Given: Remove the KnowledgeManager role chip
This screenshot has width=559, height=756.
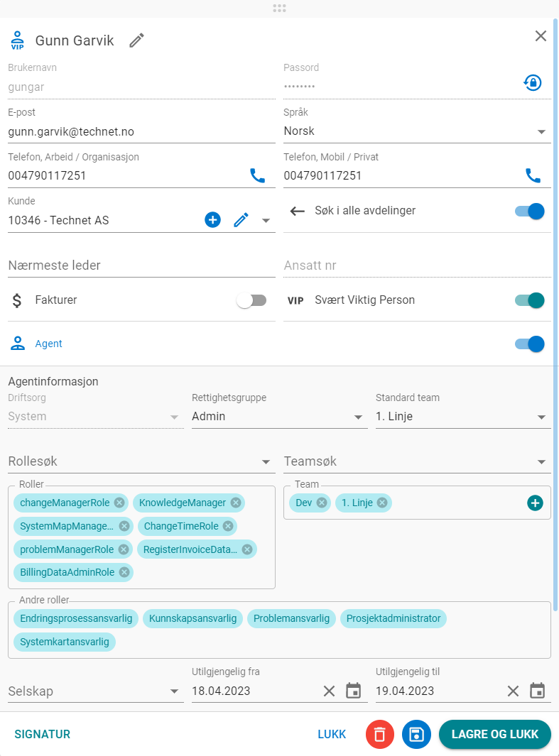Looking at the screenshot, I should pyautogui.click(x=236, y=503).
